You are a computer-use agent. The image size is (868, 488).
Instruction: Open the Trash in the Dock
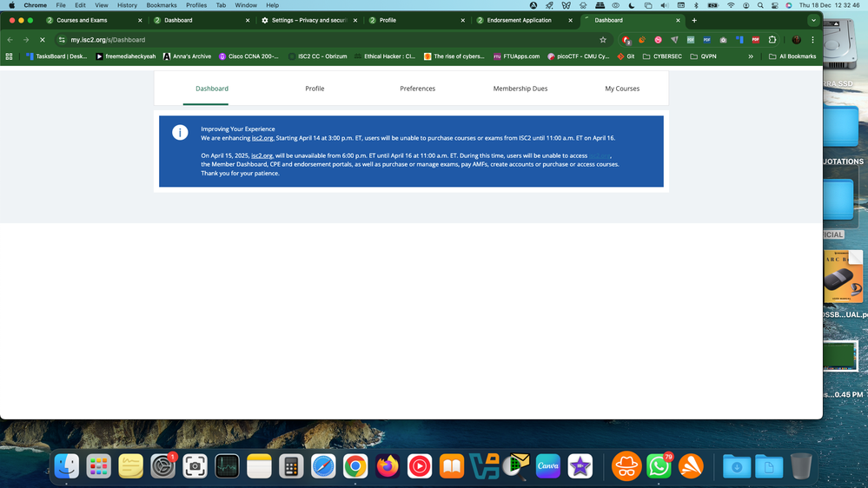pyautogui.click(x=801, y=466)
